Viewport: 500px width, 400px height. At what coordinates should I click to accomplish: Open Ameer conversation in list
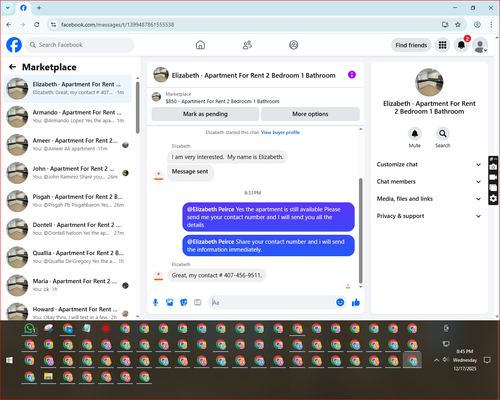pos(68,145)
